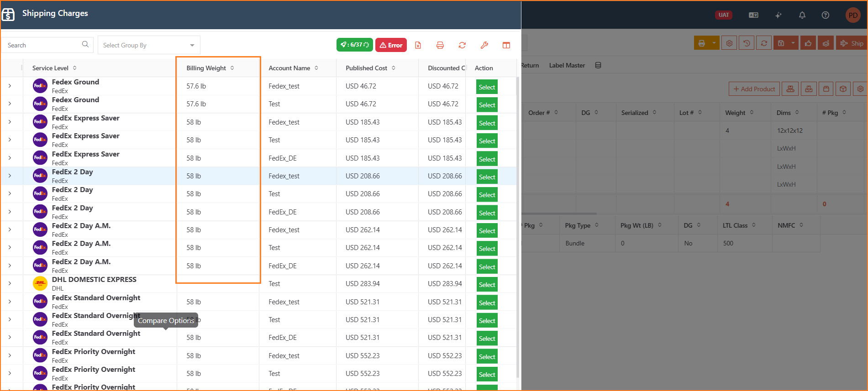Click the layers icon in background toolbar
Viewport: 868px width, 391px height.
[x=826, y=43]
